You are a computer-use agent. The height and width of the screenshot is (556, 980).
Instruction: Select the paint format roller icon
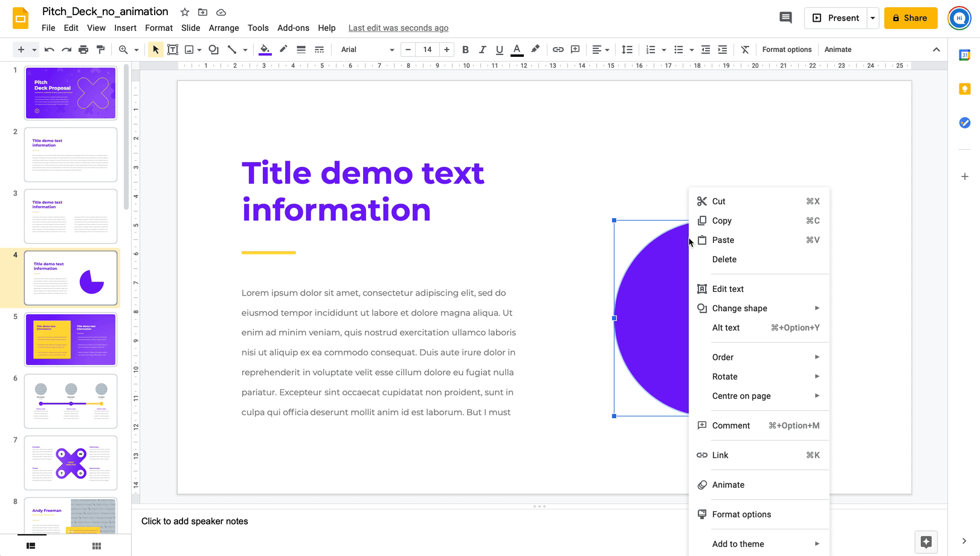tap(100, 50)
